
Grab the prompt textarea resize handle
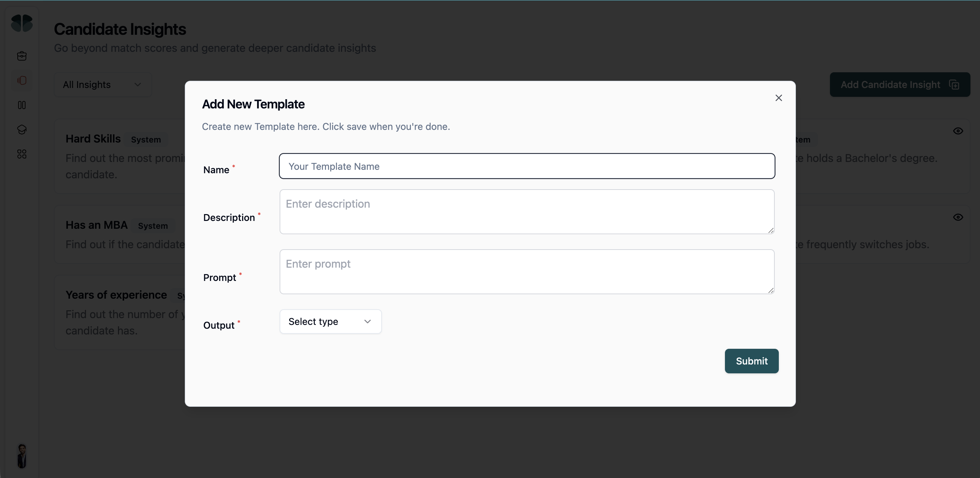click(771, 290)
